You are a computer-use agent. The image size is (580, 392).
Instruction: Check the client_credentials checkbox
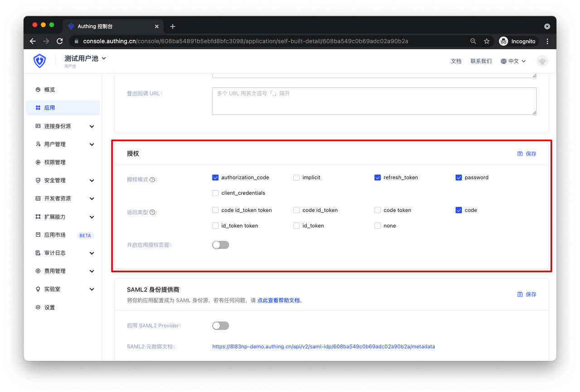[x=215, y=193]
